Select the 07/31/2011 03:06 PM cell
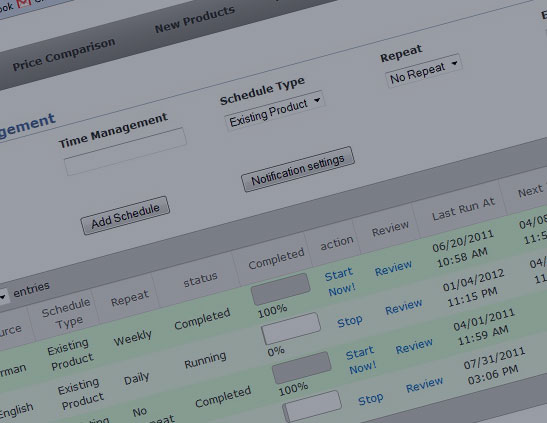Viewport: 547px width, 423px height. [494, 366]
